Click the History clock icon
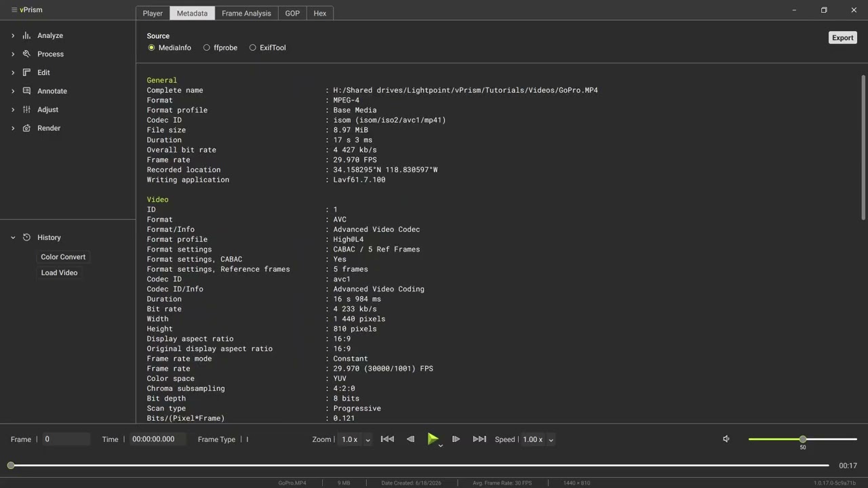 pos(26,237)
